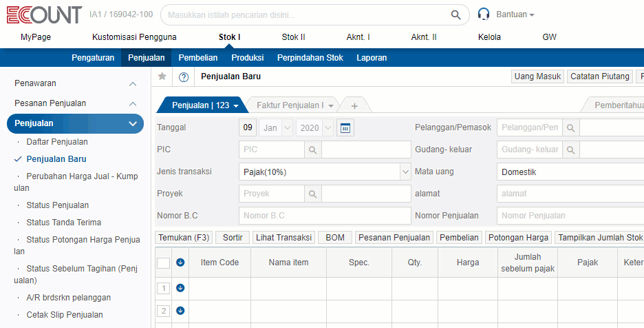
Task: Click the PIC field search magnifier
Action: [x=312, y=150]
